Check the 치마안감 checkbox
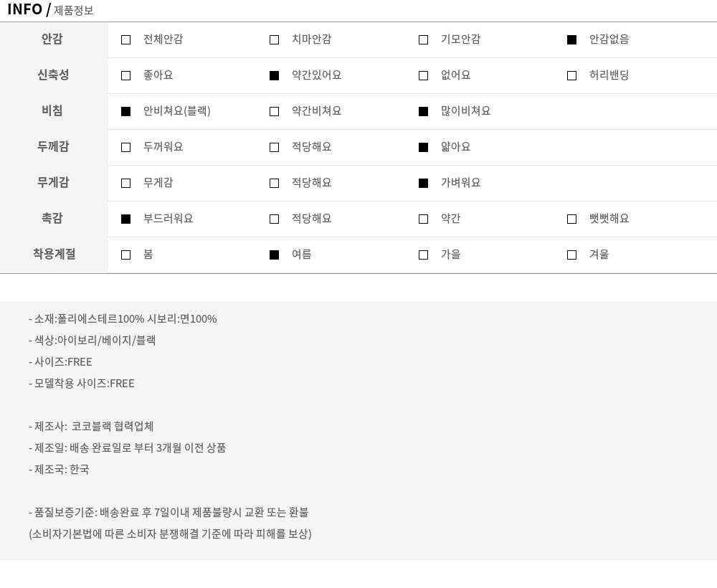717x588 pixels. (x=274, y=39)
